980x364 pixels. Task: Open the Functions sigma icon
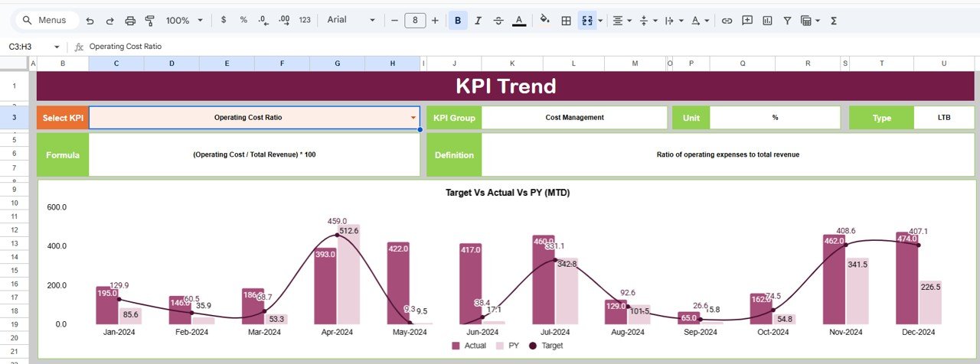(833, 21)
